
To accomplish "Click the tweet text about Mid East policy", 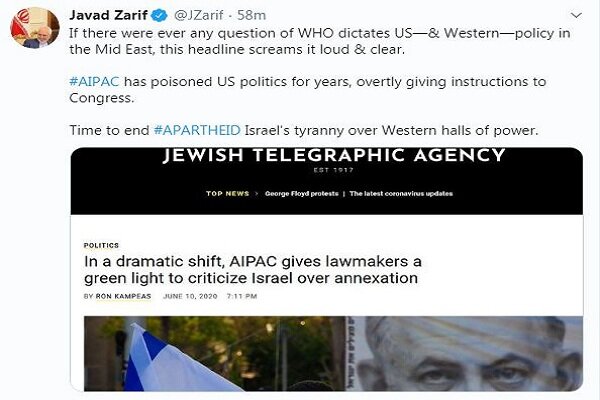I will coord(320,41).
